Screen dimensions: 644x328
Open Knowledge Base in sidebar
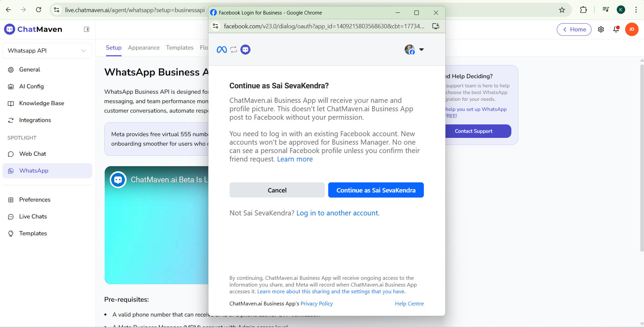[x=41, y=103]
